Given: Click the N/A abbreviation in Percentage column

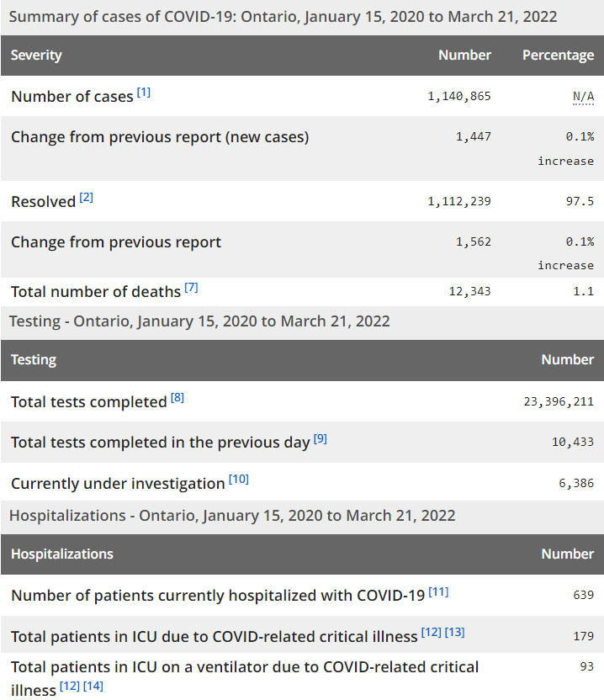Looking at the screenshot, I should 583,97.
